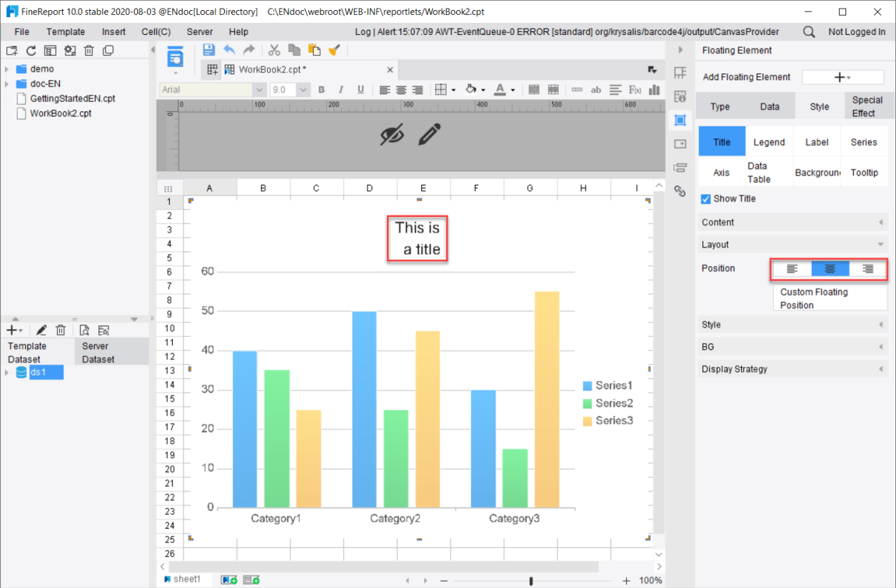
Task: Open the add dataset plus dropdown
Action: click(x=14, y=330)
